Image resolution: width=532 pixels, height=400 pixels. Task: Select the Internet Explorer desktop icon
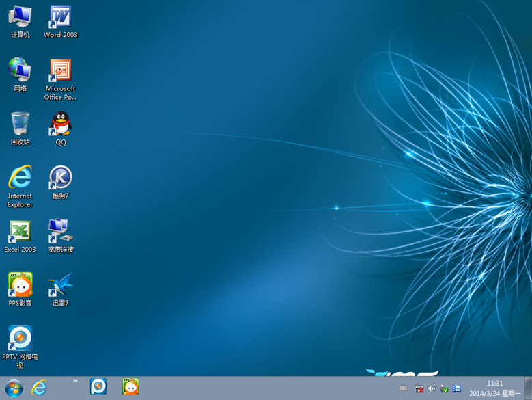(x=20, y=178)
